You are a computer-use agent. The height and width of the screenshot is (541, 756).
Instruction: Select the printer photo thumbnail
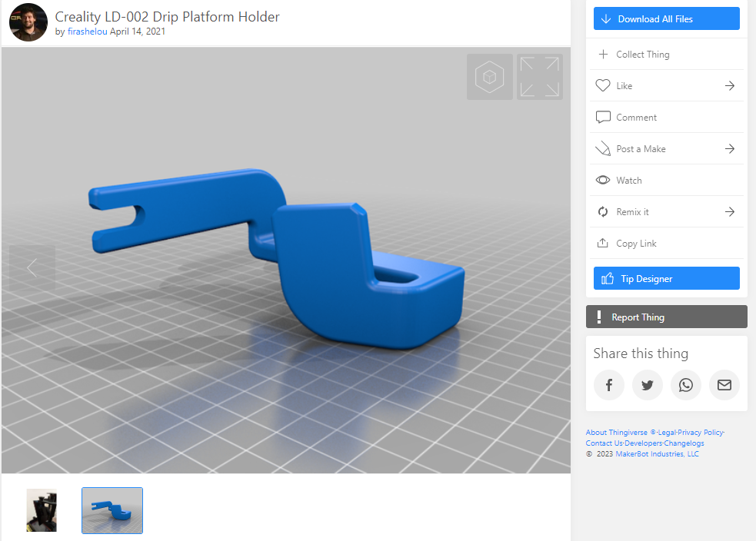click(x=42, y=510)
